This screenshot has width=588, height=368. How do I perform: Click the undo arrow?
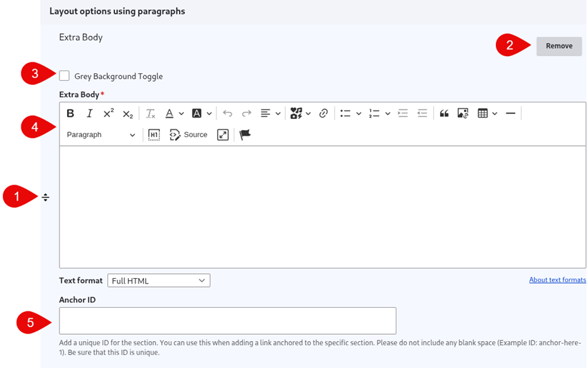click(x=228, y=113)
